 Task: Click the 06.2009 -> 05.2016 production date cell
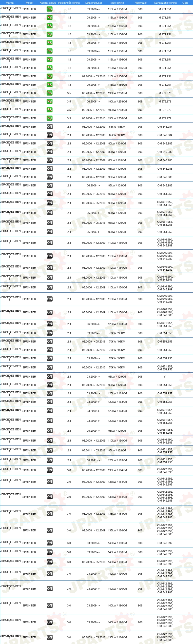pos(94,637)
